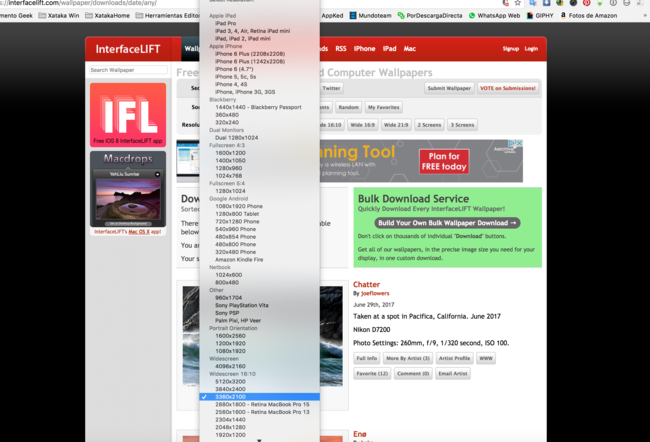The width and height of the screenshot is (650, 442).
Task: Sort wallpapers by Random
Action: 348,107
